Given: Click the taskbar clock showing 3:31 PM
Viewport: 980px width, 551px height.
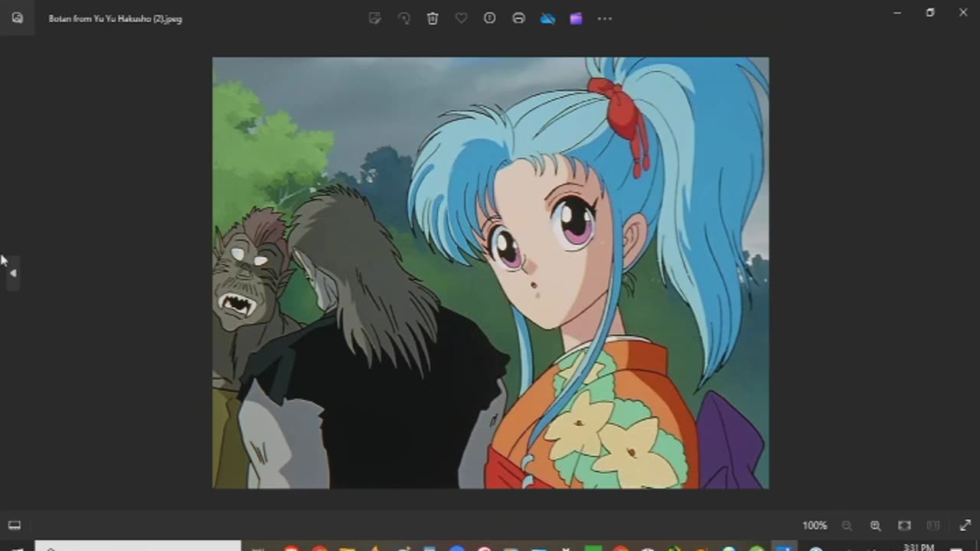Looking at the screenshot, I should tap(918, 547).
